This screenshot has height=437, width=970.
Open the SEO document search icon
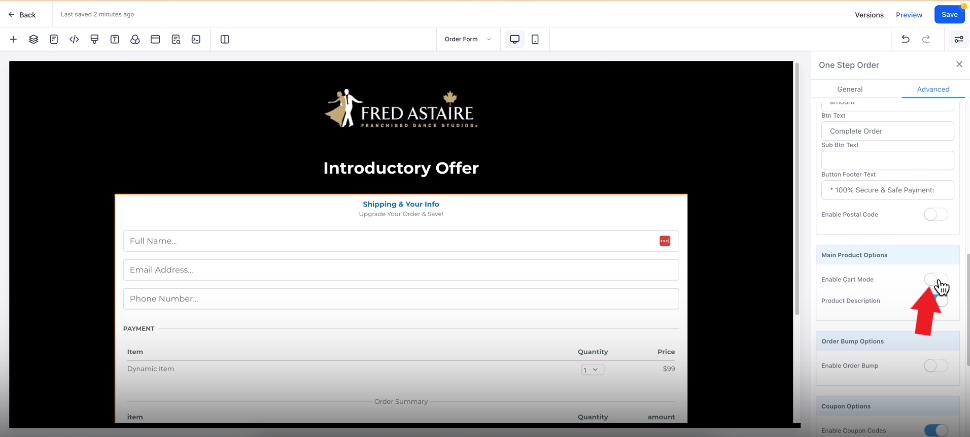click(x=176, y=40)
